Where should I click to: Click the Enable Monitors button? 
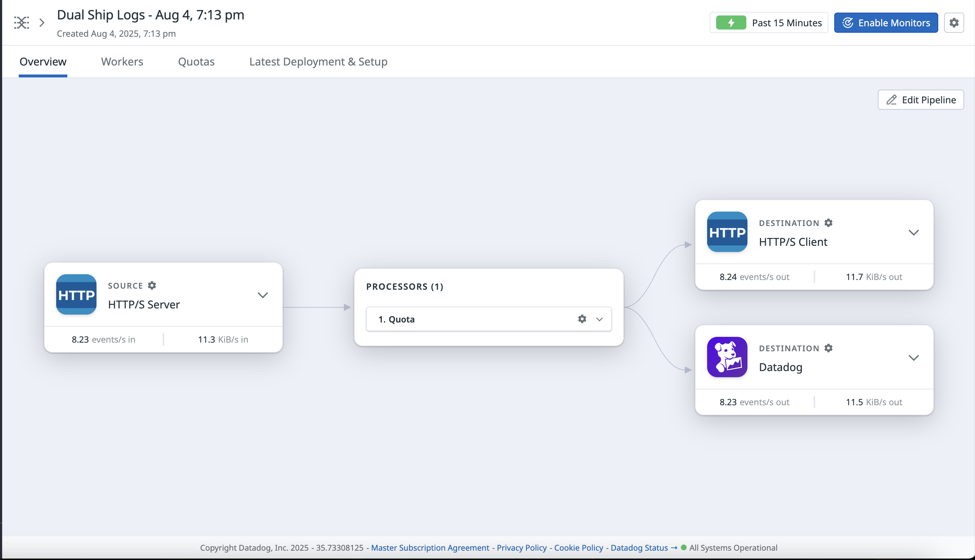[x=886, y=23]
